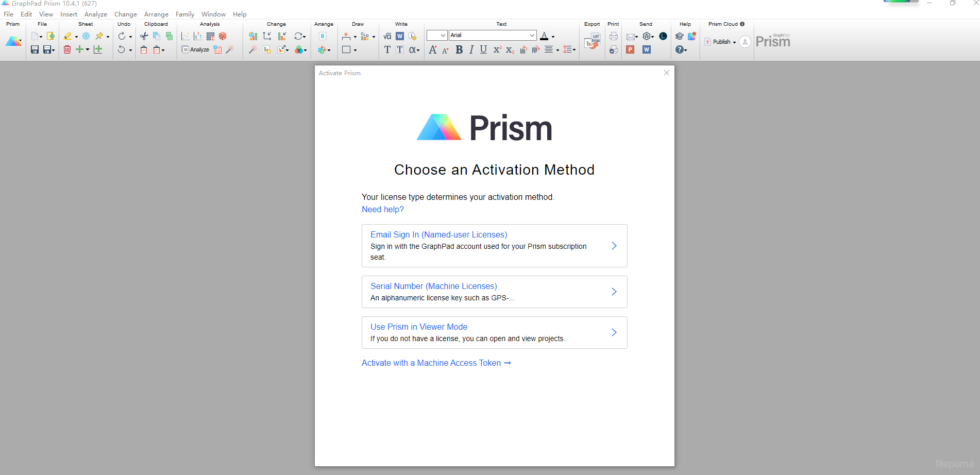
Task: Send sheet to Word via the W icon
Action: pos(646,49)
